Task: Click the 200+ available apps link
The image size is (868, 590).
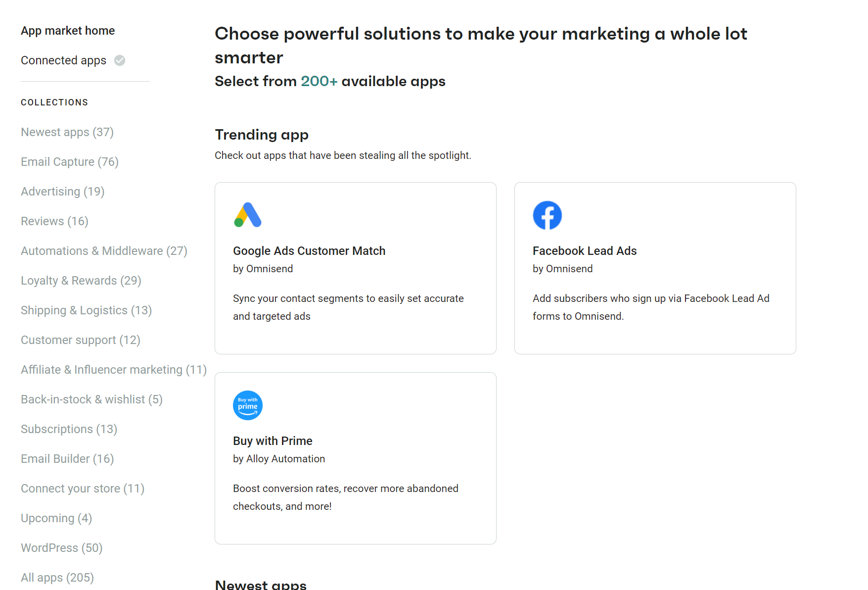Action: 319,81
